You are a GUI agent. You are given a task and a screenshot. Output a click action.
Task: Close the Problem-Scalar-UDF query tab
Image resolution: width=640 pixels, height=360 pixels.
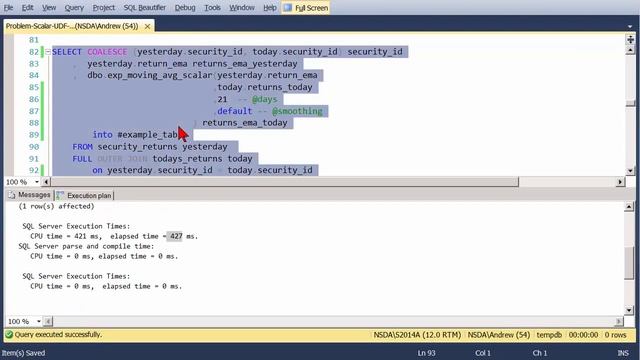[147, 26]
